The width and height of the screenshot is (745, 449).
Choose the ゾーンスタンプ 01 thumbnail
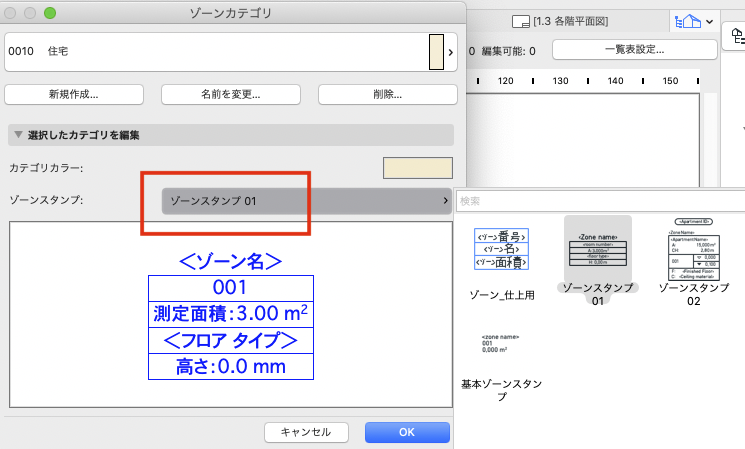[x=598, y=250]
